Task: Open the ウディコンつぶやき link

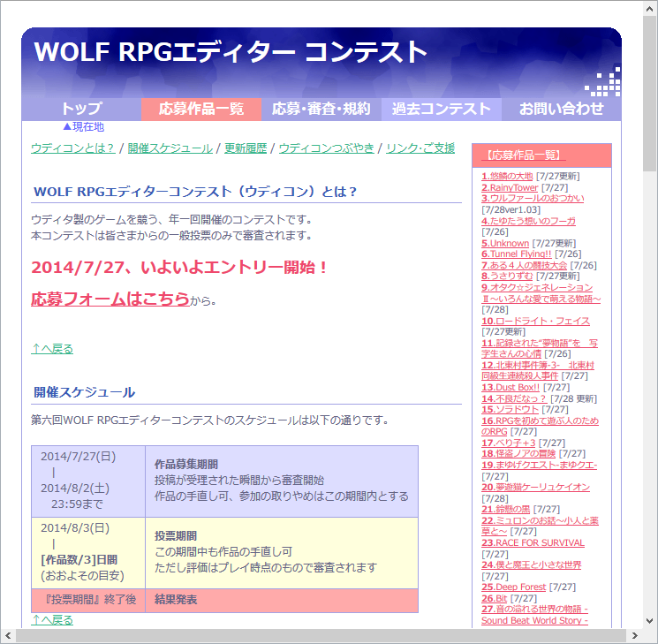Action: coord(327,148)
